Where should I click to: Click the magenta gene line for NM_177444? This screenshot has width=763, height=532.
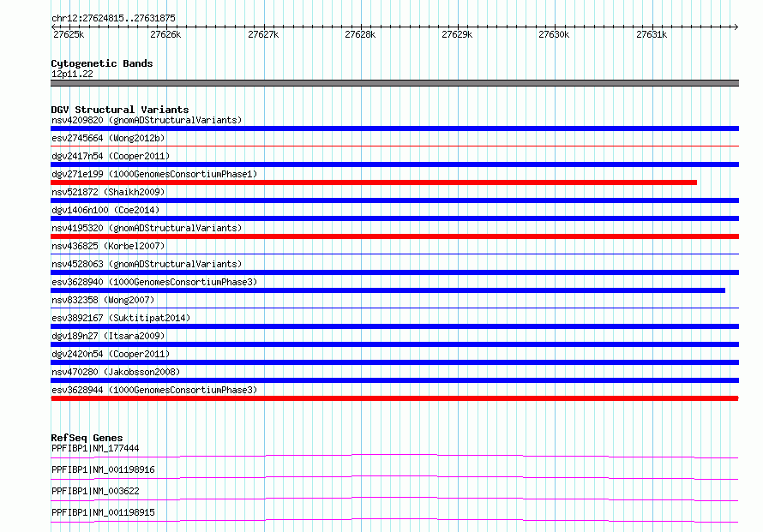pos(394,456)
